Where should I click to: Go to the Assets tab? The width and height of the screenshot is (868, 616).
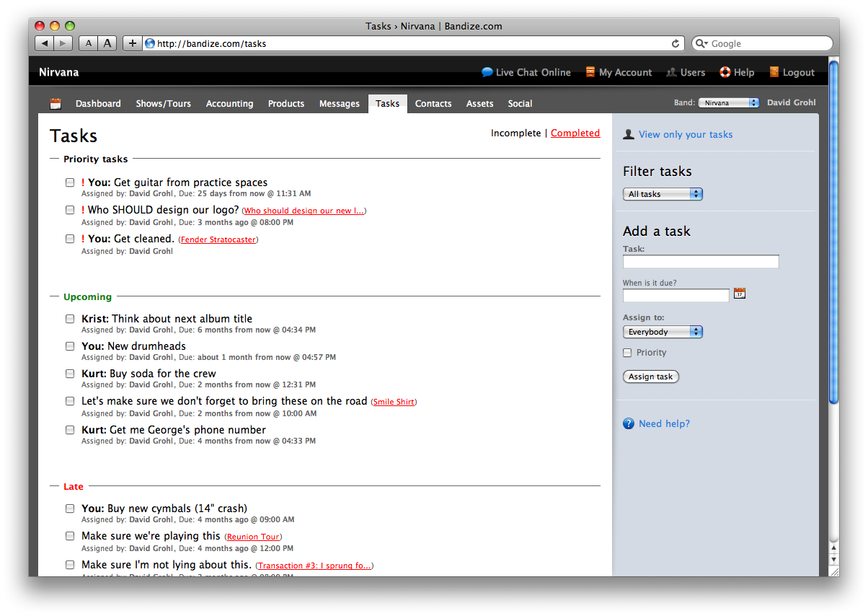[x=480, y=104]
